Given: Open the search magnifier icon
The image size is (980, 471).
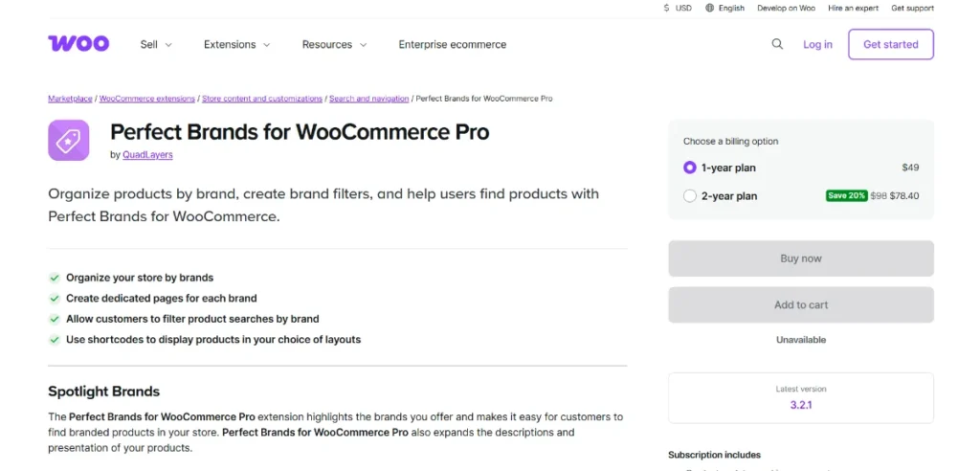Looking at the screenshot, I should click(x=777, y=44).
